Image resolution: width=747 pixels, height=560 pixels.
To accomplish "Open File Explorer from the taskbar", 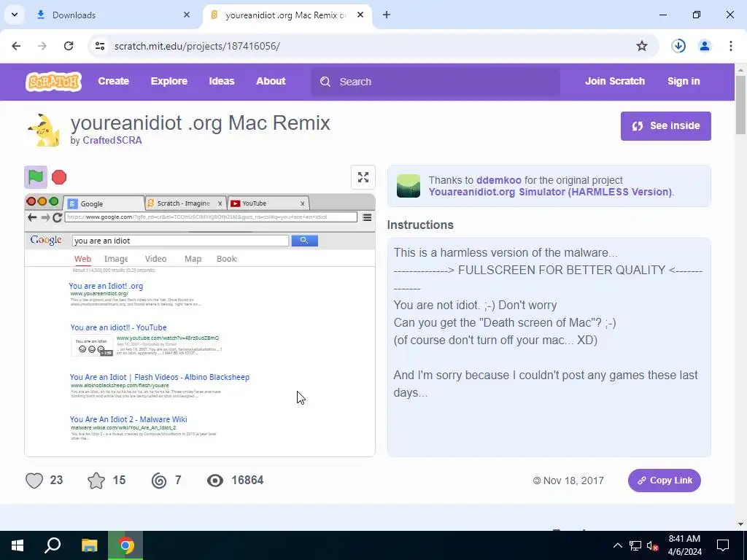I will coord(89,545).
